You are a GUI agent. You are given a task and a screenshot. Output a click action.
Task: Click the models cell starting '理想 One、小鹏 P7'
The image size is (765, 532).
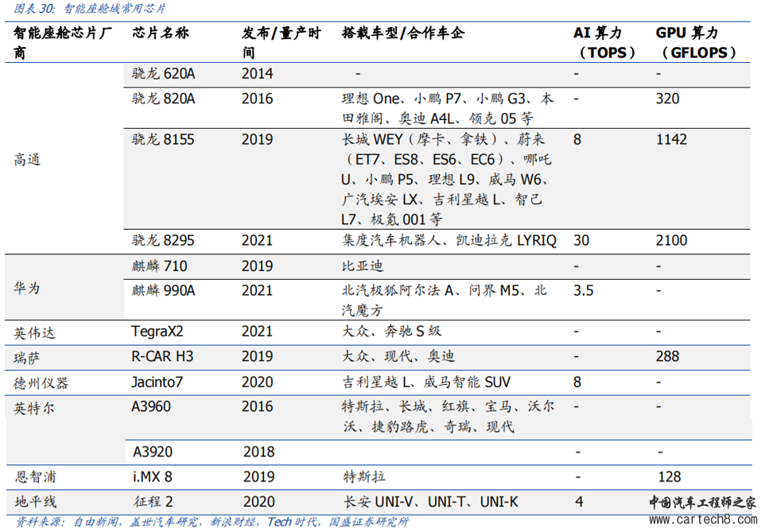448,108
